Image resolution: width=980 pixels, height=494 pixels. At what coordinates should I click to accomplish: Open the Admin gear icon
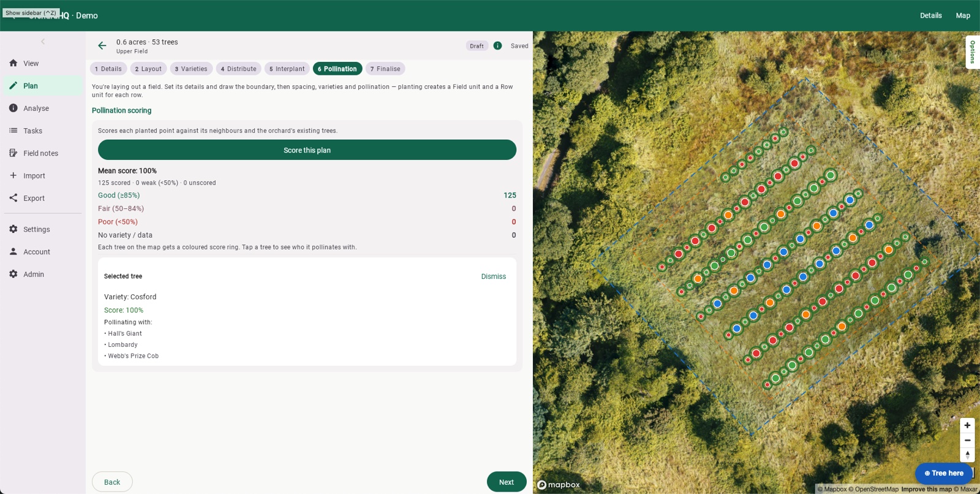13,274
